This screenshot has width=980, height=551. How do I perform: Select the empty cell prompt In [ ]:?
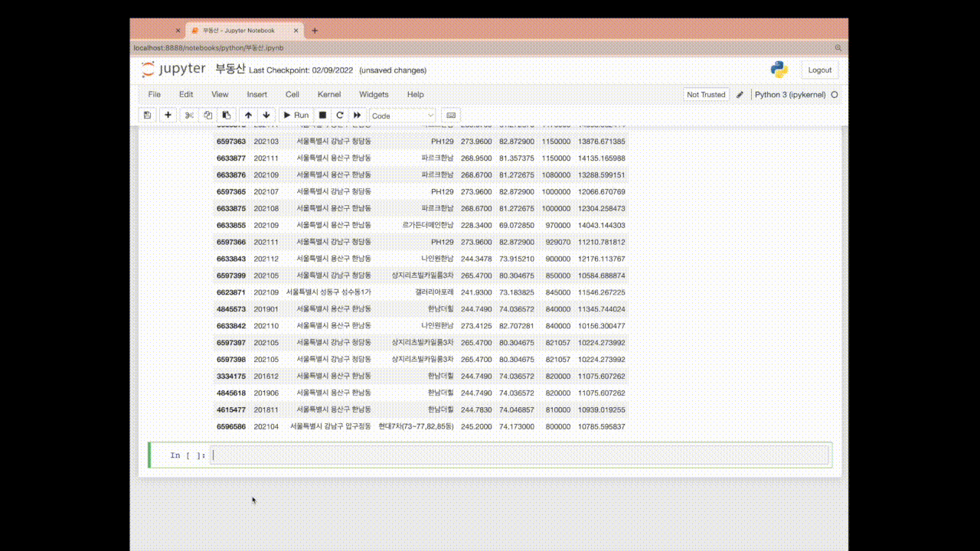coord(188,455)
